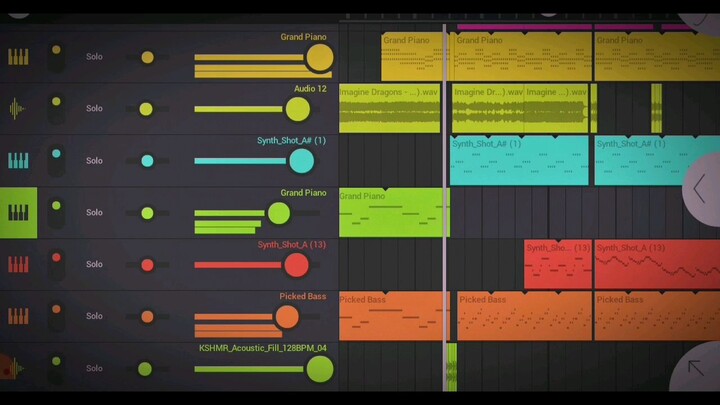Viewport: 720px width, 405px height.
Task: Select the yellow Grand Piano instrument icon
Action: (18, 57)
